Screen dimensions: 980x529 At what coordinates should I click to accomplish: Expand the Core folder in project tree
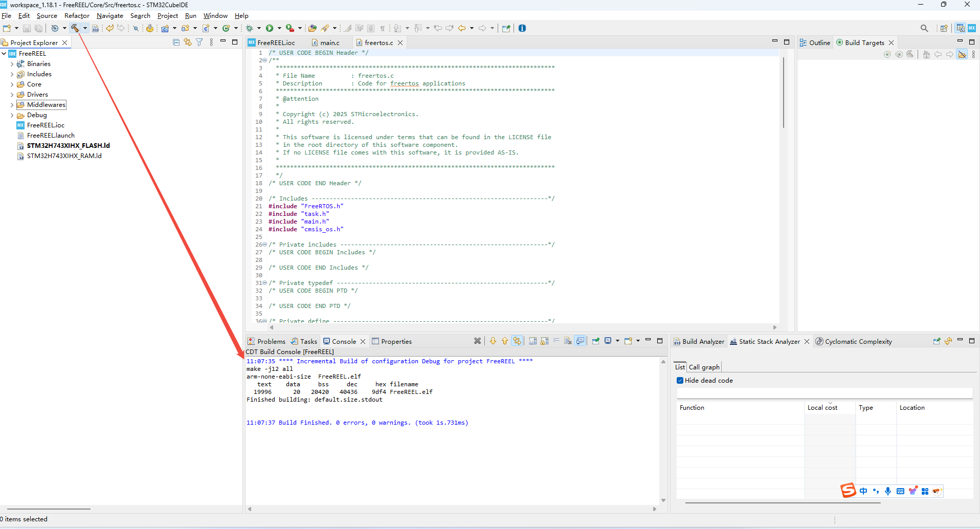coord(12,84)
